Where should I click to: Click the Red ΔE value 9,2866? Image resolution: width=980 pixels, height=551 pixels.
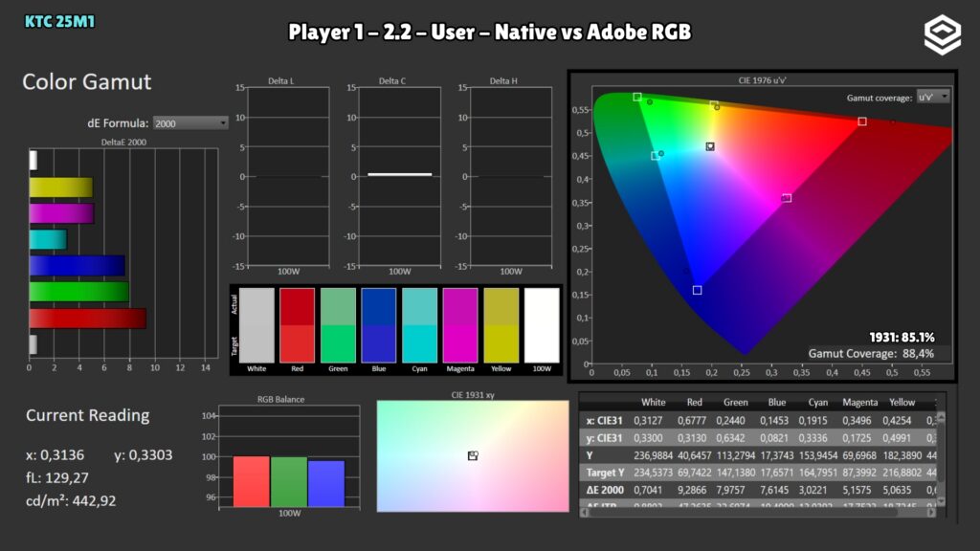[695, 490]
